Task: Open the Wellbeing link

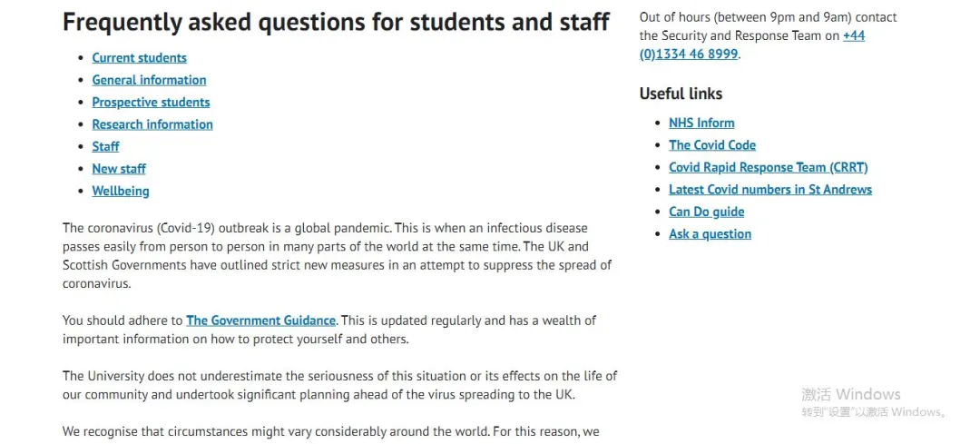Action: (x=121, y=191)
